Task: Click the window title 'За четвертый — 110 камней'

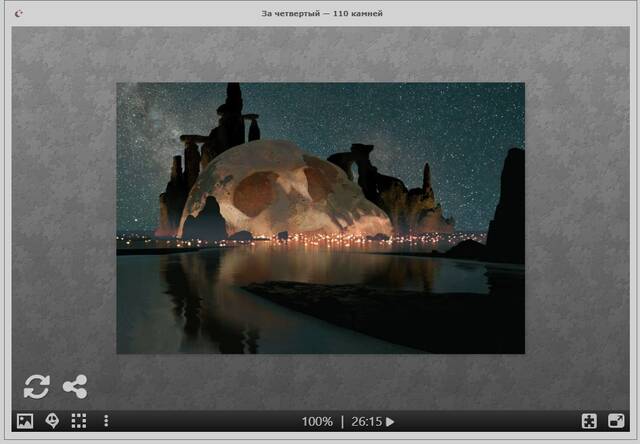Action: pos(322,13)
